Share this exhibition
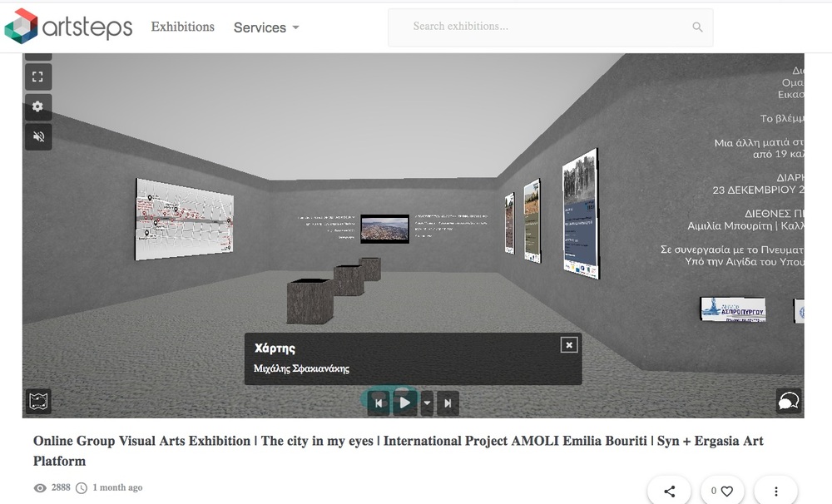 pyautogui.click(x=670, y=492)
